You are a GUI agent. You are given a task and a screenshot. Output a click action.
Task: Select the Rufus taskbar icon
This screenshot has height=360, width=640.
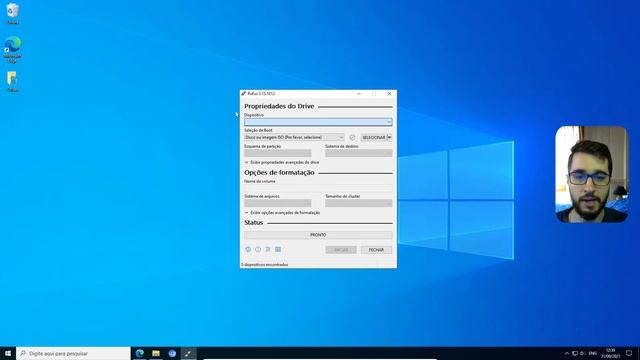coord(188,353)
